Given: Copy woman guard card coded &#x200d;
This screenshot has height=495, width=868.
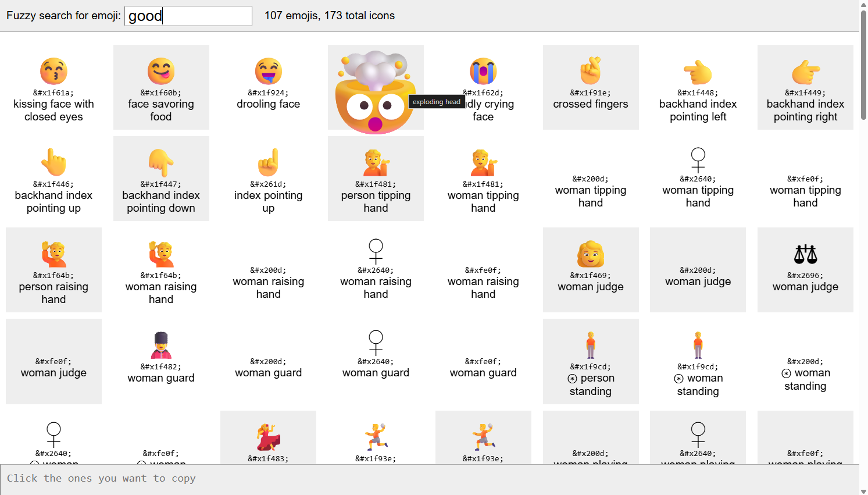Looking at the screenshot, I should 268,361.
